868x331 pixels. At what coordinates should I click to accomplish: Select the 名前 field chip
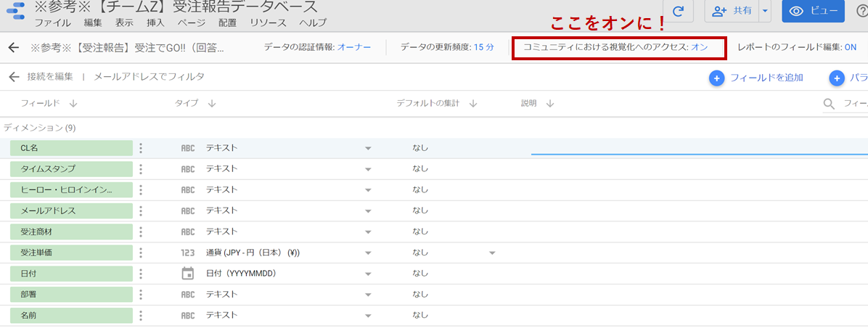71,316
